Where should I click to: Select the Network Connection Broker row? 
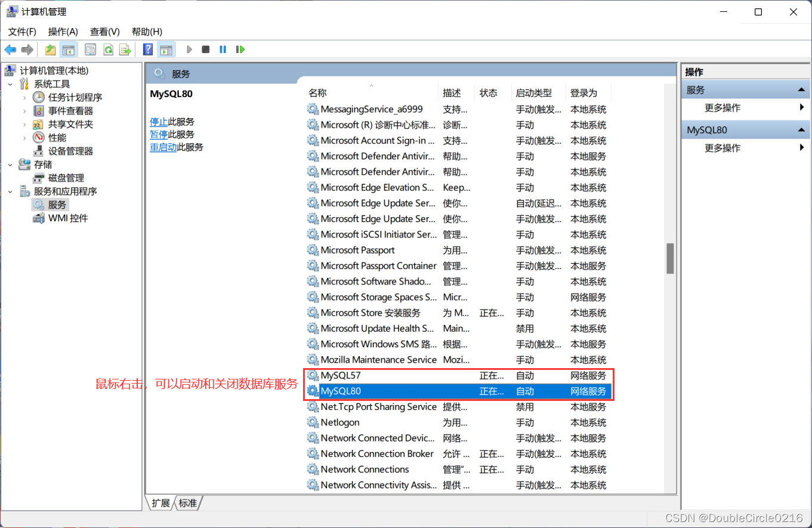pyautogui.click(x=458, y=454)
